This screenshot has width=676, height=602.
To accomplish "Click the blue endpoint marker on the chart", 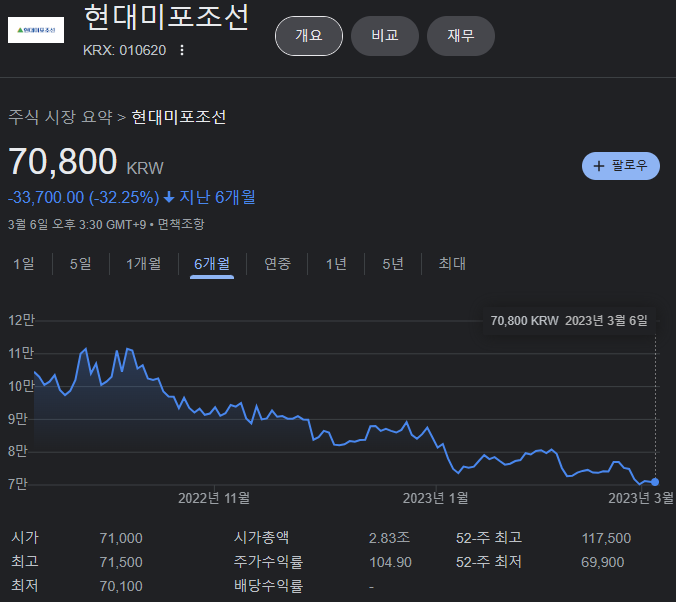I will click(655, 482).
